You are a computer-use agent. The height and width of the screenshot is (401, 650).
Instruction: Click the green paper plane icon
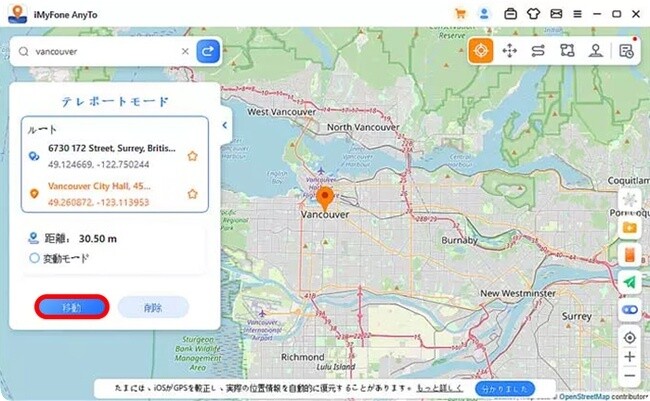(630, 282)
